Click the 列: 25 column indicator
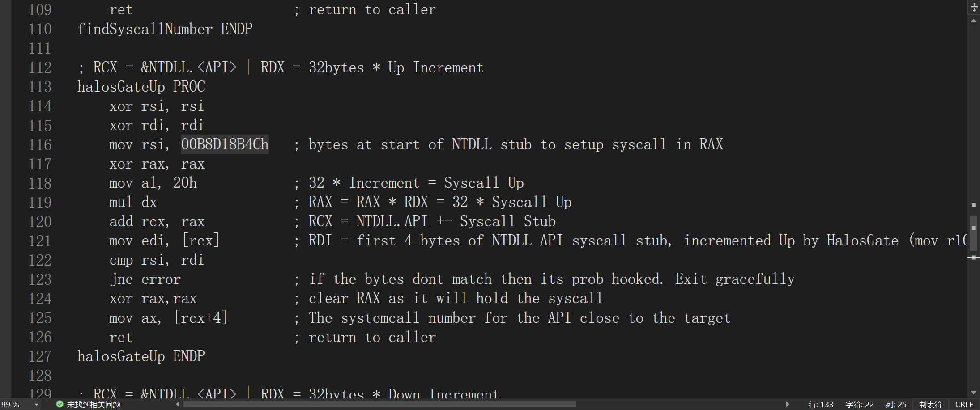The image size is (980, 410). pos(895,404)
